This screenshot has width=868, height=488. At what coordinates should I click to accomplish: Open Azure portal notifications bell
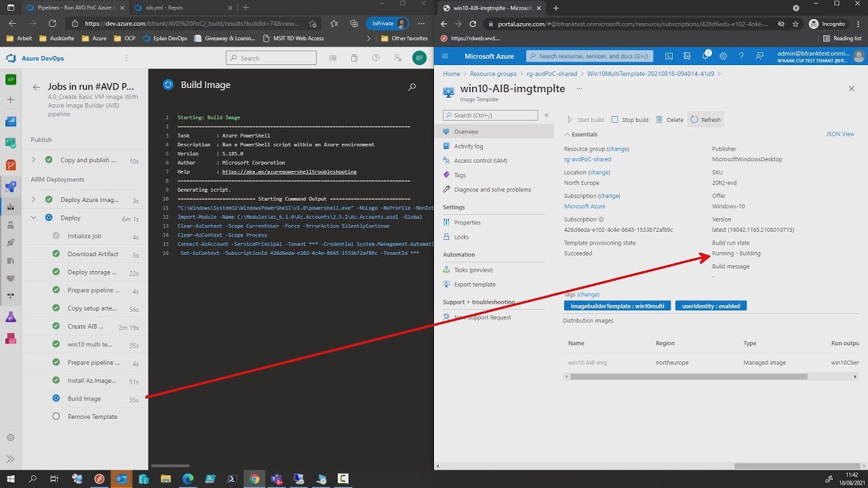705,56
